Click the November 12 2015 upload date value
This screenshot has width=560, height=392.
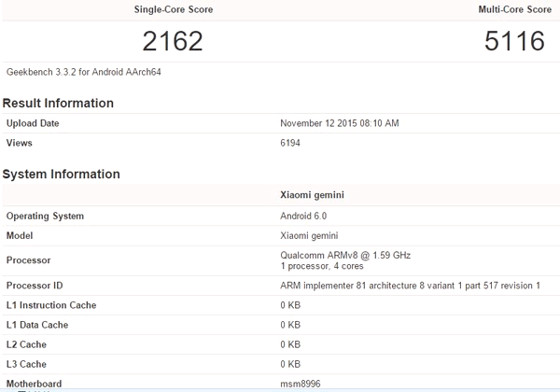pos(340,123)
